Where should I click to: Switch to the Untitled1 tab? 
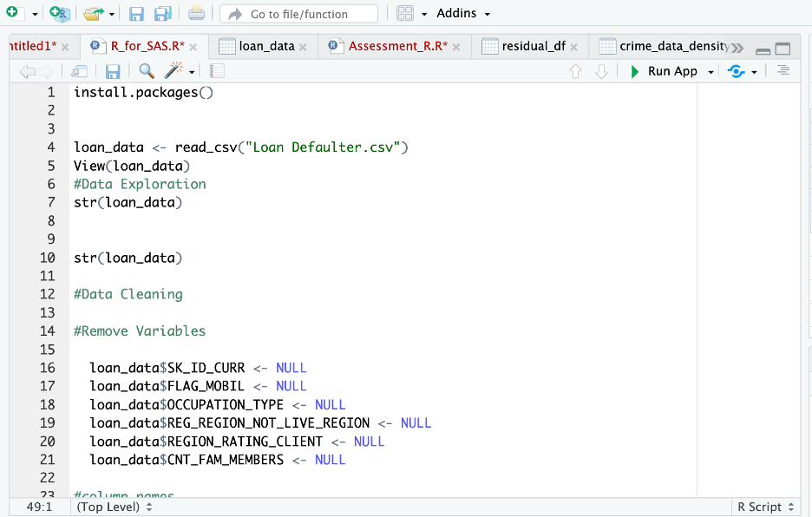(32, 46)
